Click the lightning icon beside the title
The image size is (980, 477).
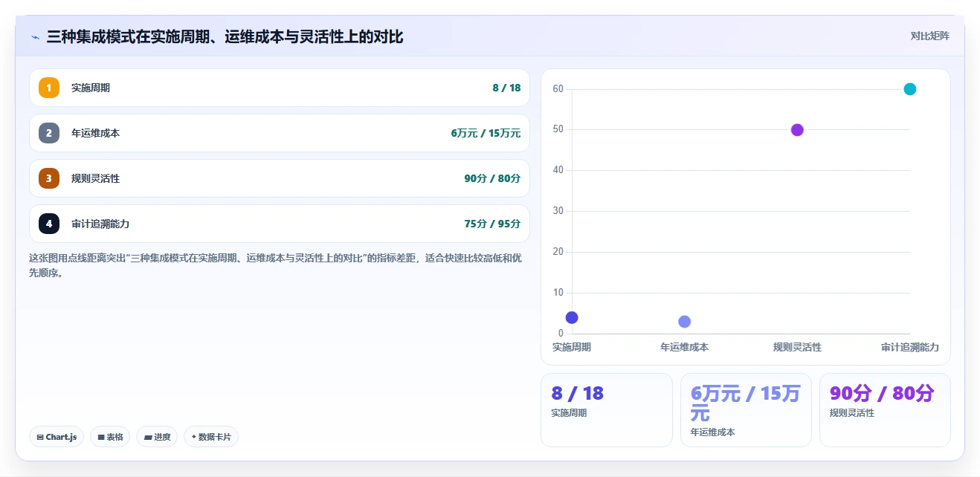click(x=36, y=36)
